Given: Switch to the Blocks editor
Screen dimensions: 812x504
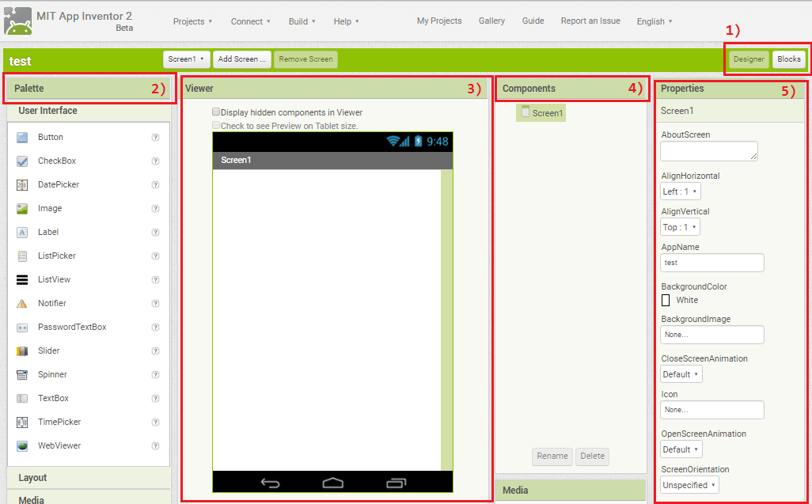Looking at the screenshot, I should [x=788, y=59].
